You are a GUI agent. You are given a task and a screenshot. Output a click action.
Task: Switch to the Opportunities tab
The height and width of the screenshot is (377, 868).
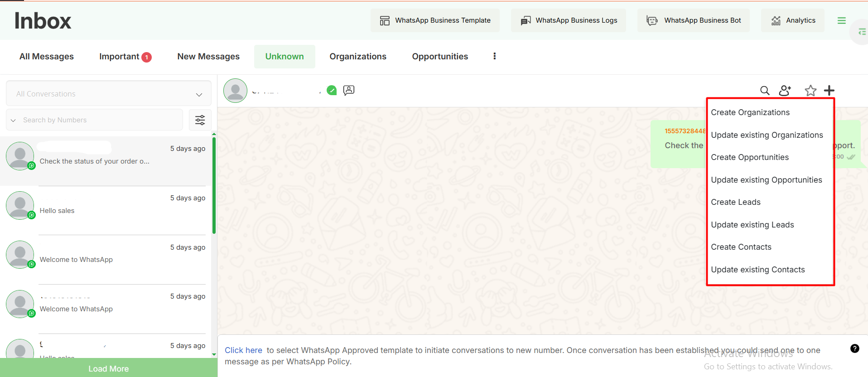pyautogui.click(x=440, y=57)
